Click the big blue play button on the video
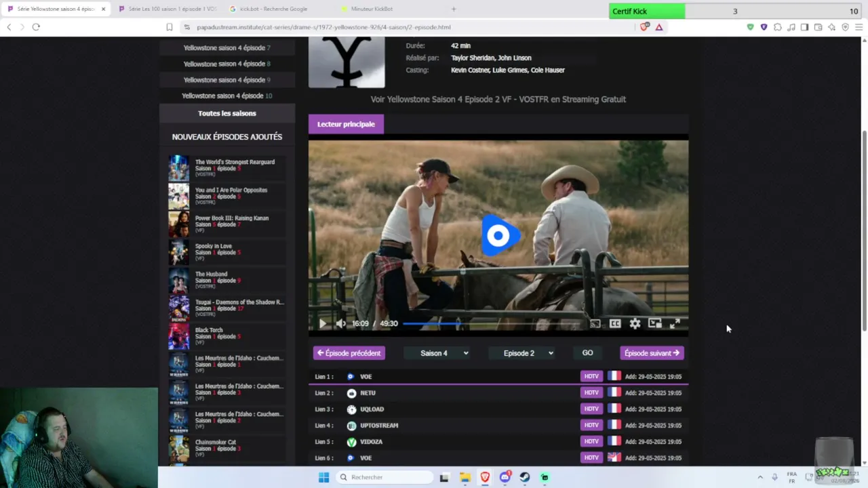The image size is (868, 488). [500, 236]
